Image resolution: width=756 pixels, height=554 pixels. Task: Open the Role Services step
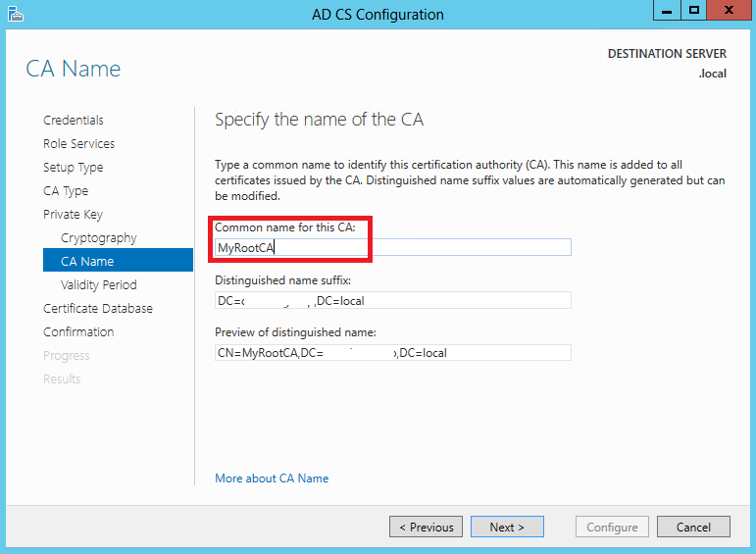[x=79, y=144]
